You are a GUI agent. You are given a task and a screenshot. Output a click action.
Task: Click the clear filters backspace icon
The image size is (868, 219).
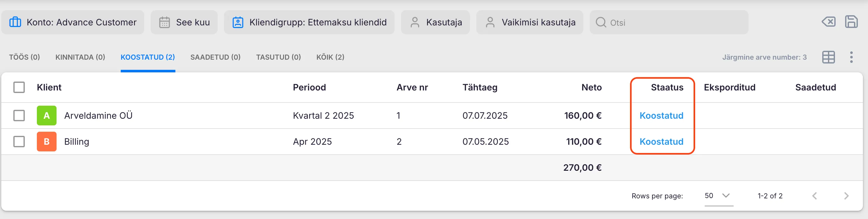pos(828,22)
